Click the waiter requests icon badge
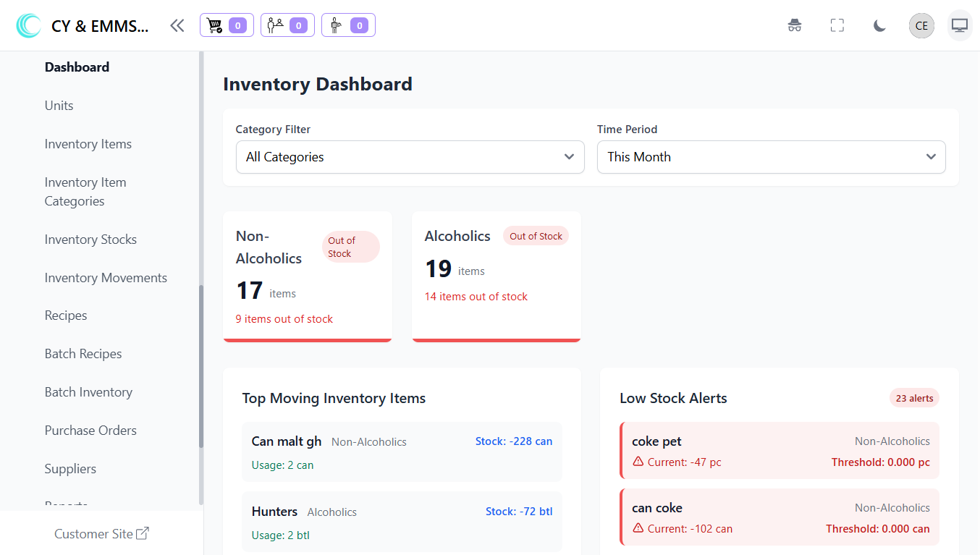The image size is (980, 555). pyautogui.click(x=348, y=26)
